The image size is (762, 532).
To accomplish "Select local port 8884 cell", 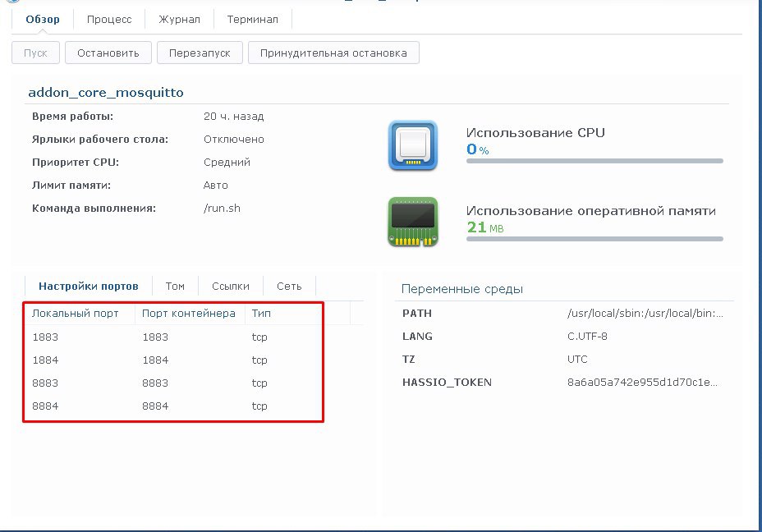I will point(45,406).
